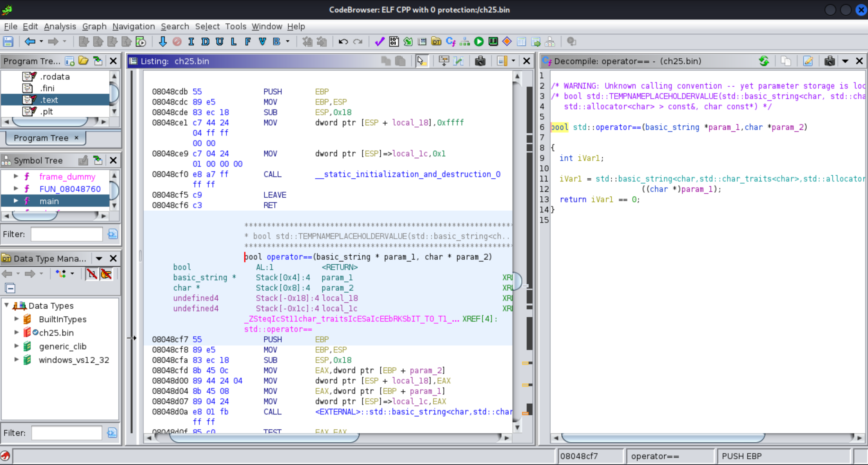This screenshot has width=868, height=465.
Task: Open the Graph menu
Action: 94,26
